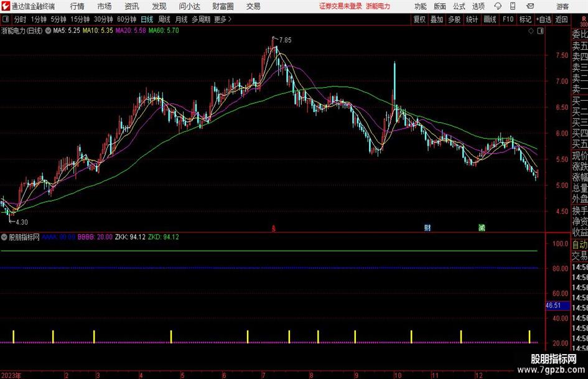Click the green 减 marker icon
The width and height of the screenshot is (588, 379).
(482, 228)
